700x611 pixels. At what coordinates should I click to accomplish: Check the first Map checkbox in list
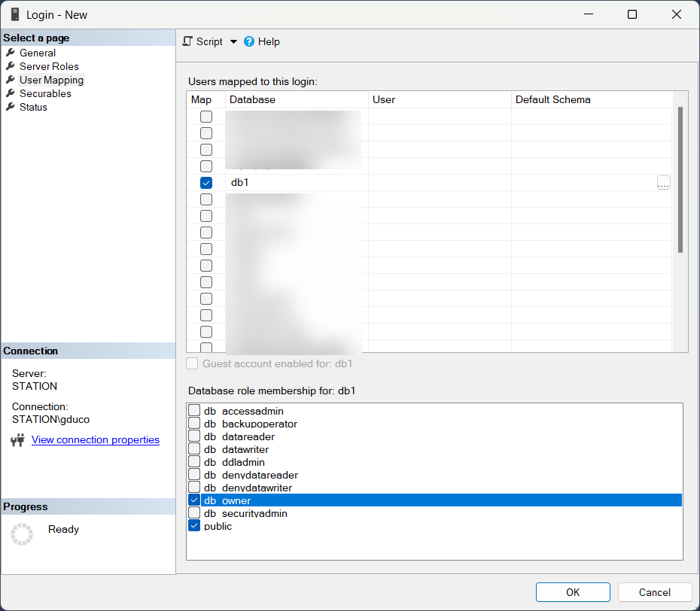(206, 117)
